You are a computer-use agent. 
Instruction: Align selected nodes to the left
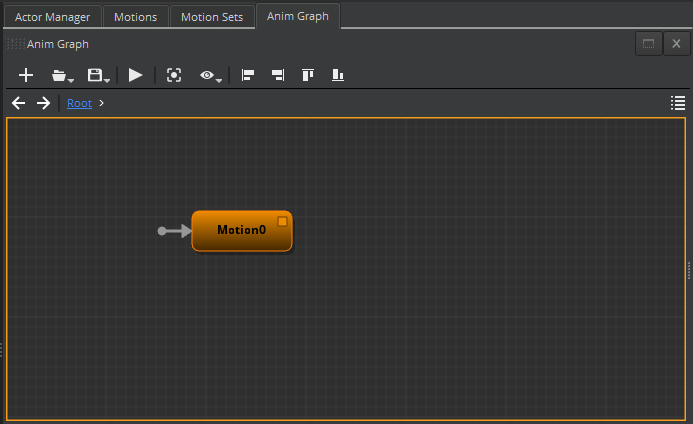[x=249, y=75]
